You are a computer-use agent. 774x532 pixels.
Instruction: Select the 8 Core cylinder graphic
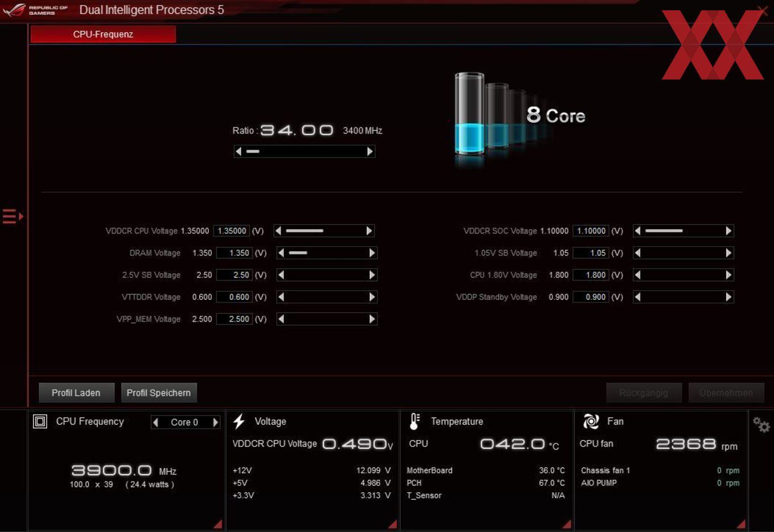click(x=470, y=114)
